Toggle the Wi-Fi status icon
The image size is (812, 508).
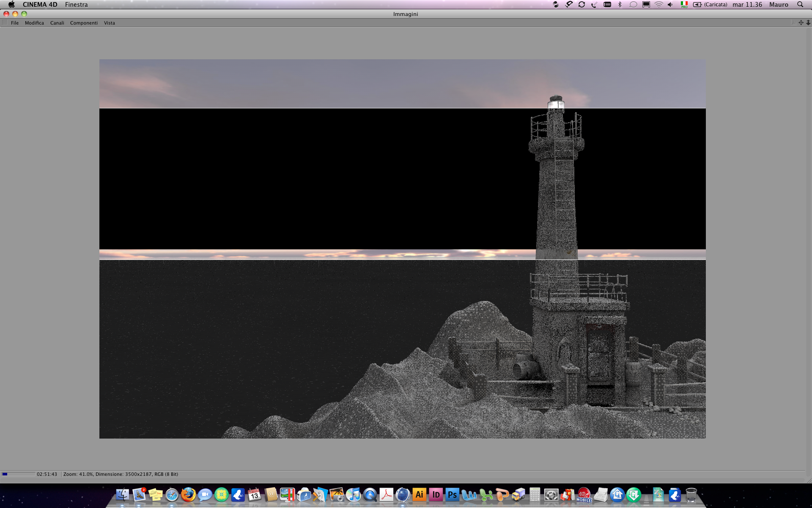[x=658, y=5]
